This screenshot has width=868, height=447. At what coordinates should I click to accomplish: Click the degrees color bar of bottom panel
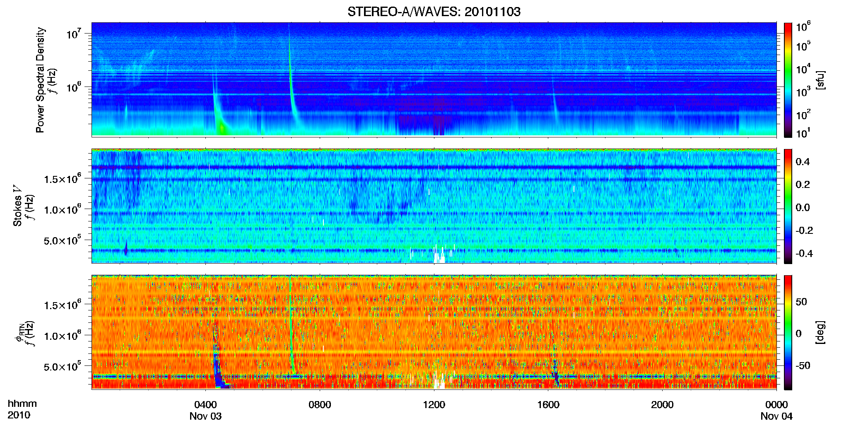coord(788,332)
